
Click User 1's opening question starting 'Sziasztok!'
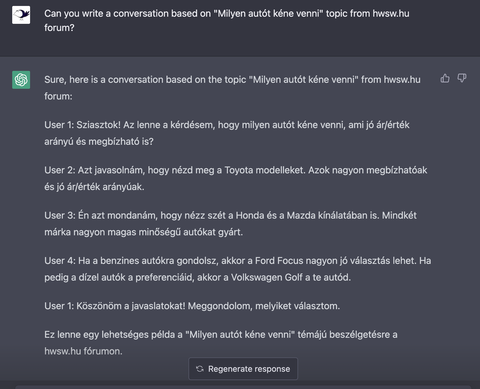point(227,133)
